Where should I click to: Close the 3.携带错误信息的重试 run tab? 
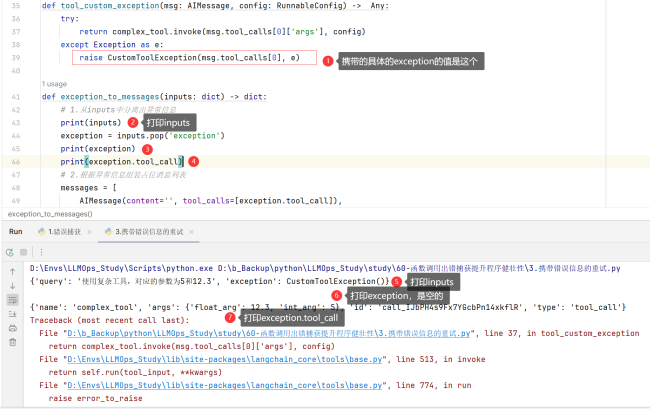point(191,232)
